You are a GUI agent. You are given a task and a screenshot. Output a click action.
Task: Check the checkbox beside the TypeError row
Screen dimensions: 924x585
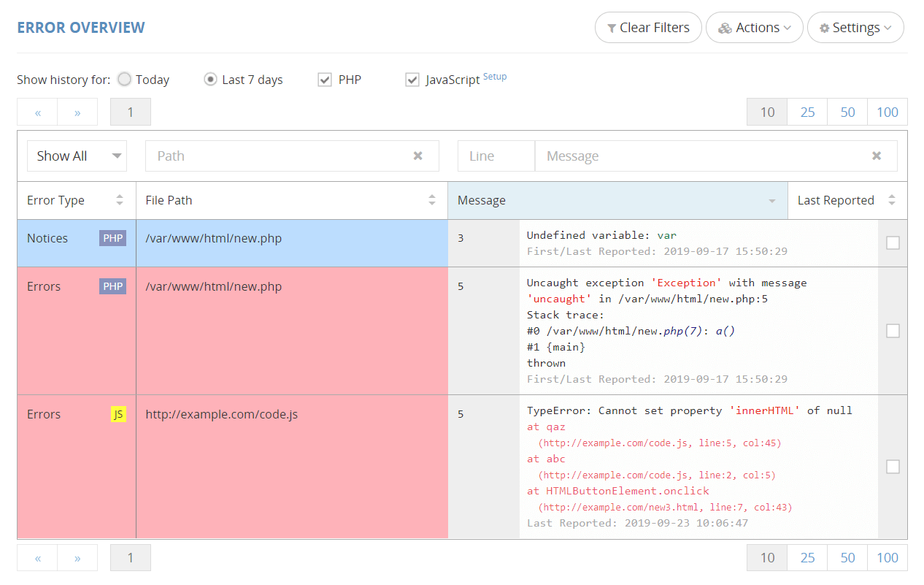tap(893, 466)
